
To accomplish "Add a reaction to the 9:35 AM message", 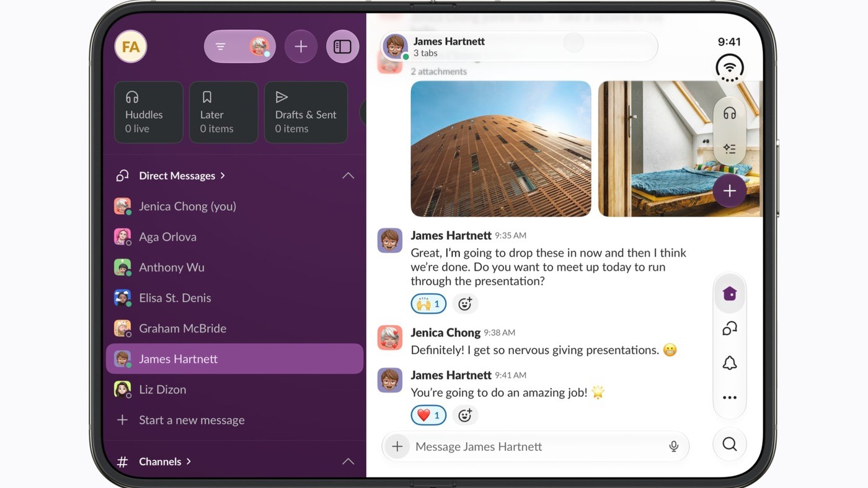I will [x=465, y=304].
